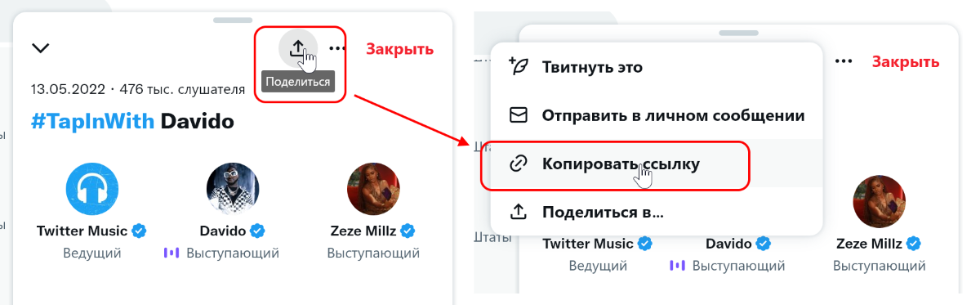This screenshot has height=305, width=980.
Task: Click Закрыть in the right panel
Action: click(x=906, y=61)
